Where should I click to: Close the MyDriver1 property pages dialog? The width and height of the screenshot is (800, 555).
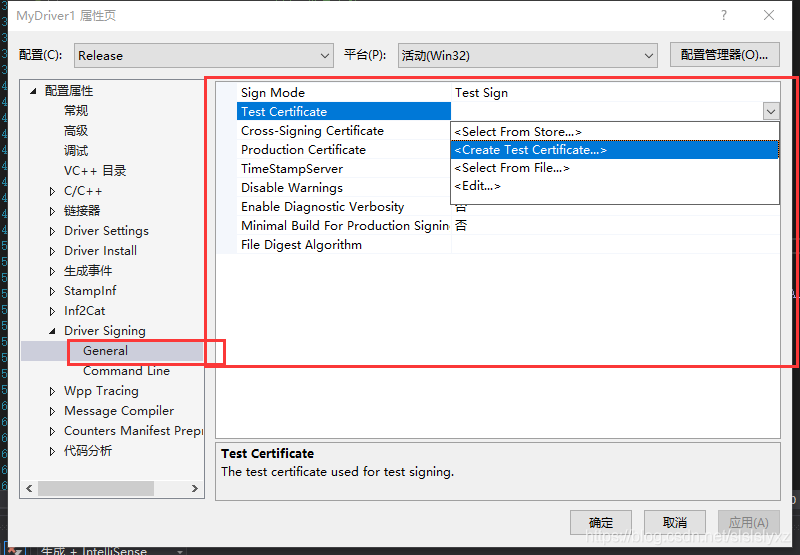coord(769,15)
